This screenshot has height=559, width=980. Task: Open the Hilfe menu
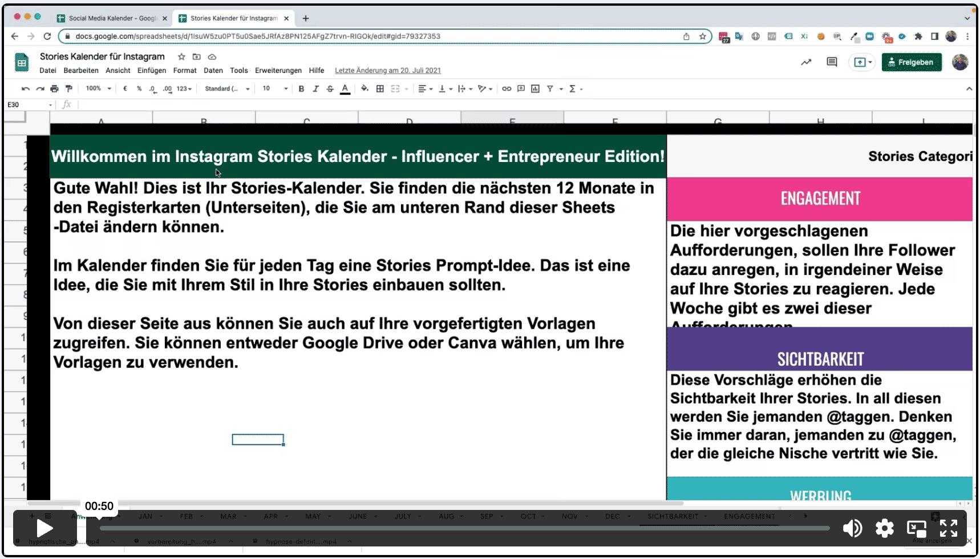click(317, 71)
